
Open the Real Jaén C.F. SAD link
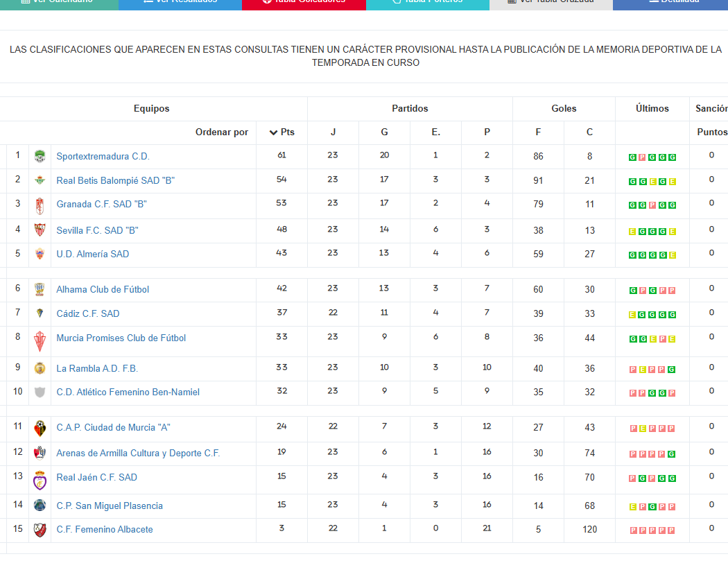(96, 477)
